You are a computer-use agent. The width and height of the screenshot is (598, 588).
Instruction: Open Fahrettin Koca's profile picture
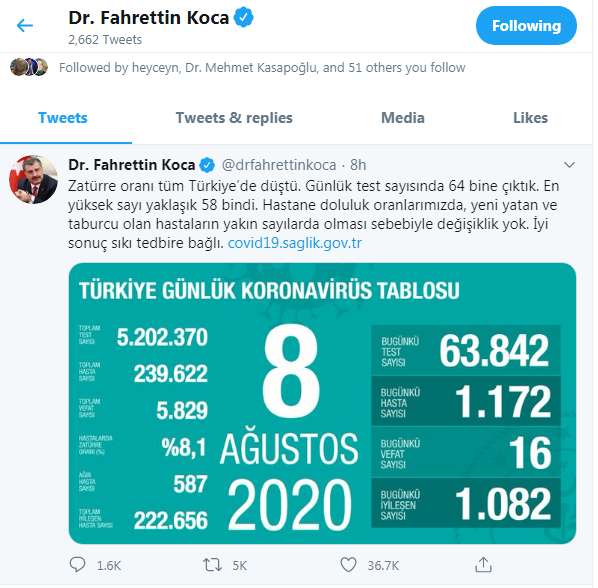point(34,179)
